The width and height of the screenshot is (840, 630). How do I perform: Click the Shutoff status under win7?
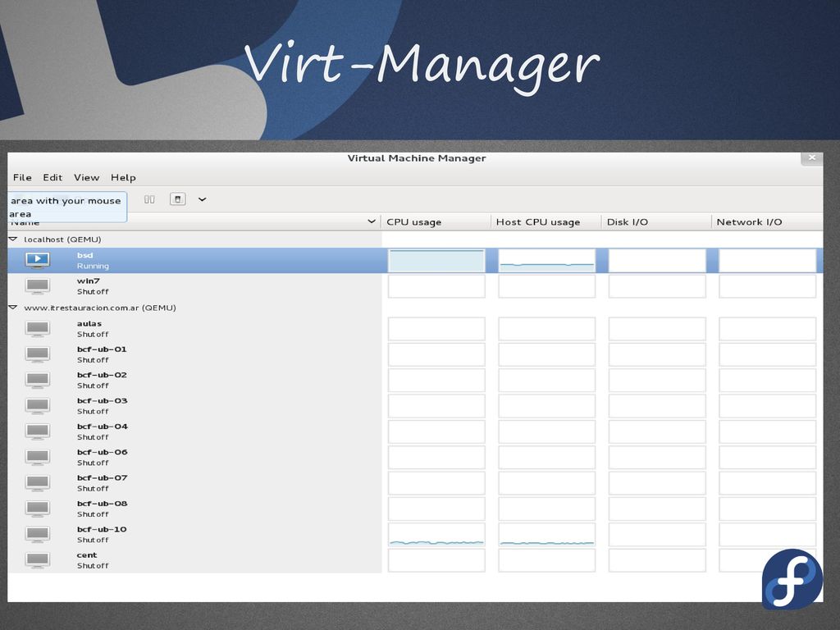tap(93, 291)
